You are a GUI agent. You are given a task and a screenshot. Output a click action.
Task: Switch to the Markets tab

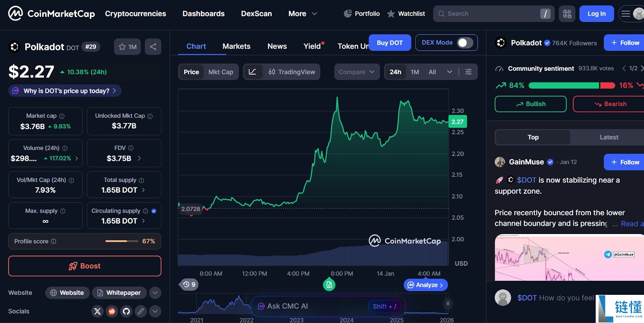tap(236, 46)
